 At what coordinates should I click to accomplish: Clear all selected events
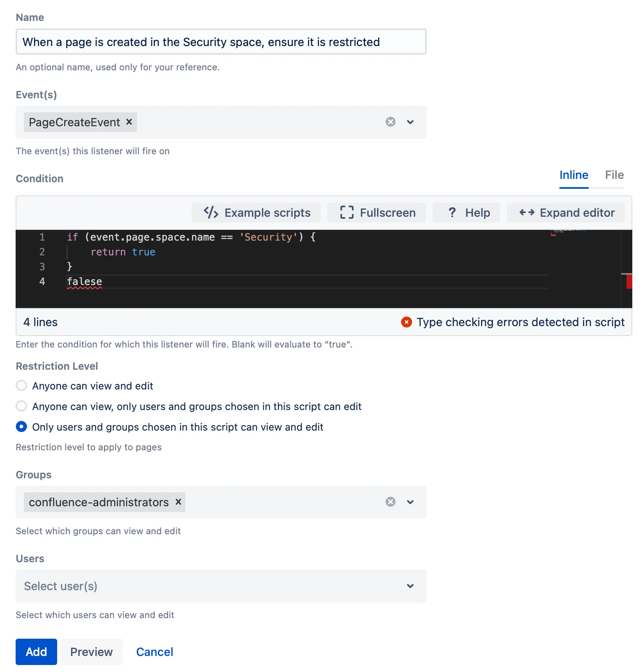(x=391, y=122)
